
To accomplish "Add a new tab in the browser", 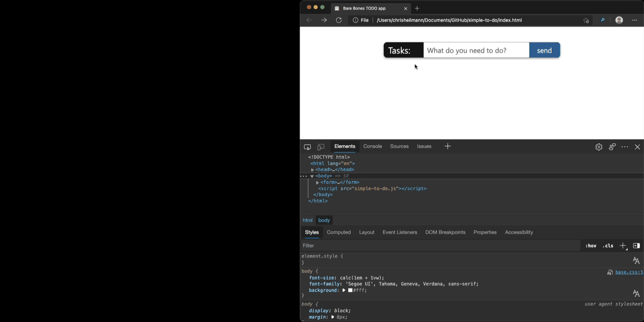I will tap(417, 8).
